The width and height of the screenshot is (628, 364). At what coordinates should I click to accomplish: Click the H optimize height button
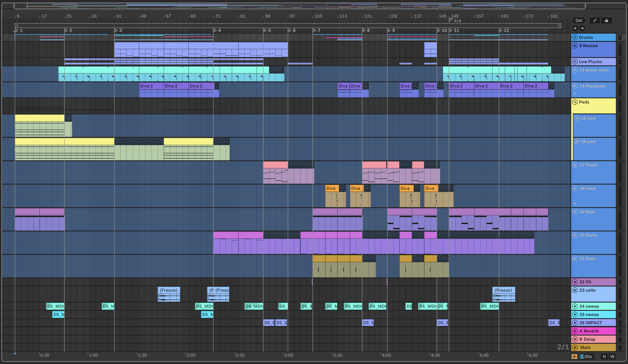point(604,357)
